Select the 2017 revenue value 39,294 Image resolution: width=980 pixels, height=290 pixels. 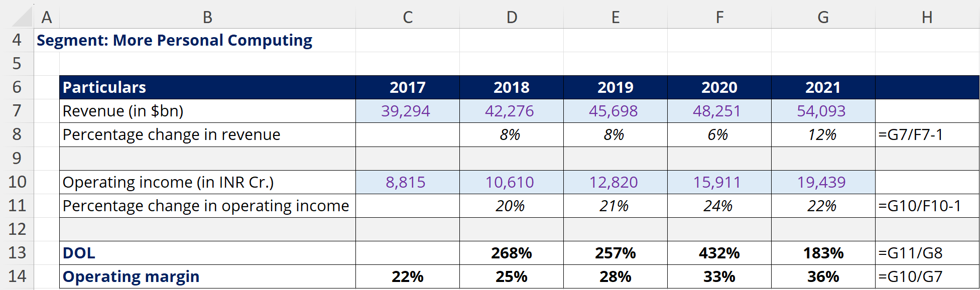pos(406,111)
